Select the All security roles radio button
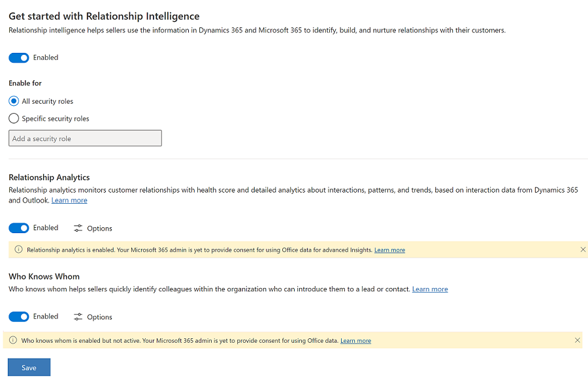The height and width of the screenshot is (384, 588). [x=14, y=101]
